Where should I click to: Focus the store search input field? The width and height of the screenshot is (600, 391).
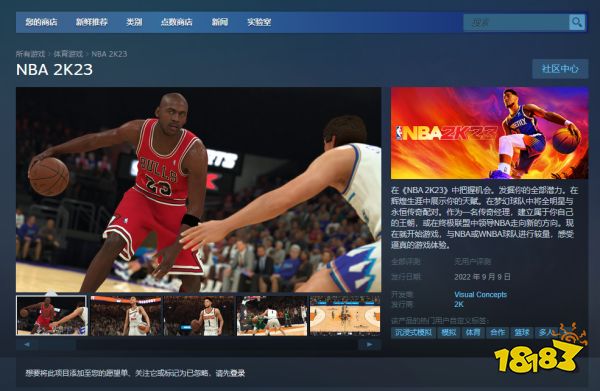click(516, 22)
